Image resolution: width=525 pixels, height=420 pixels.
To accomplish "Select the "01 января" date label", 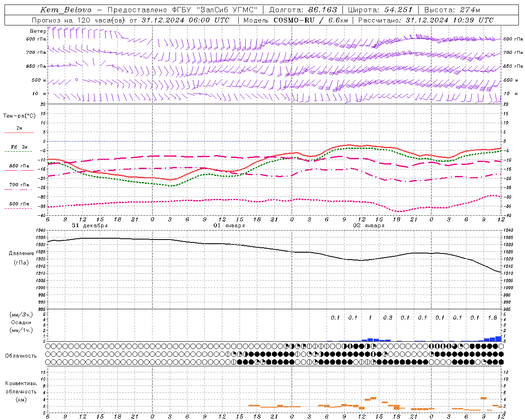I will tap(229, 226).
